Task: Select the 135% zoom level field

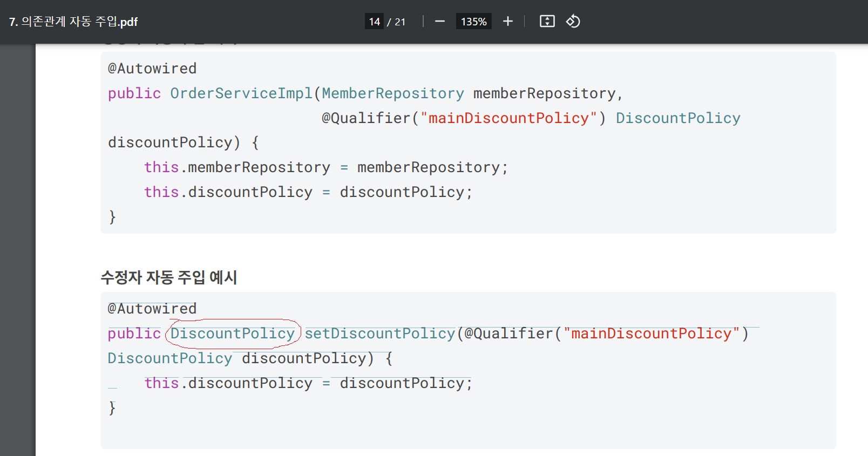Action: pyautogui.click(x=473, y=22)
